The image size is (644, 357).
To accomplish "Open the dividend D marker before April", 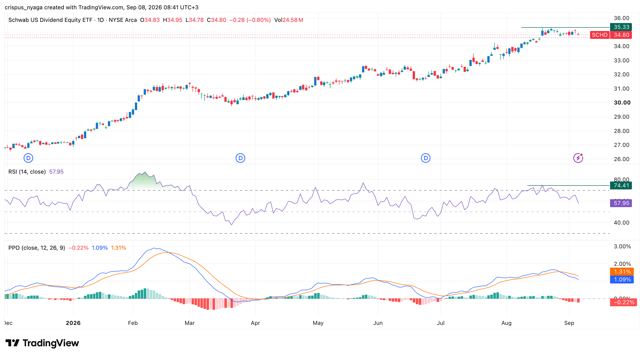I will click(x=240, y=158).
